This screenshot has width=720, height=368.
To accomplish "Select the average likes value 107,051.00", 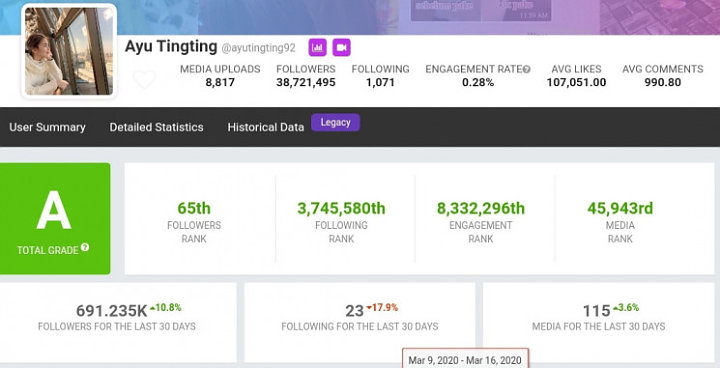I will pyautogui.click(x=576, y=82).
